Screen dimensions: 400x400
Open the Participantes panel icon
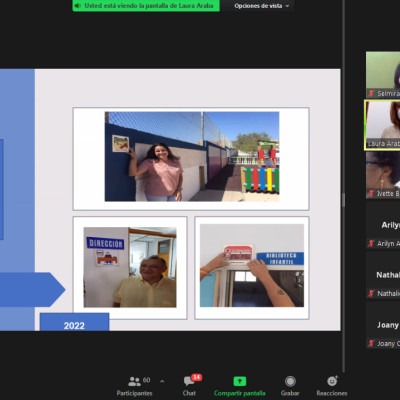pos(134,381)
